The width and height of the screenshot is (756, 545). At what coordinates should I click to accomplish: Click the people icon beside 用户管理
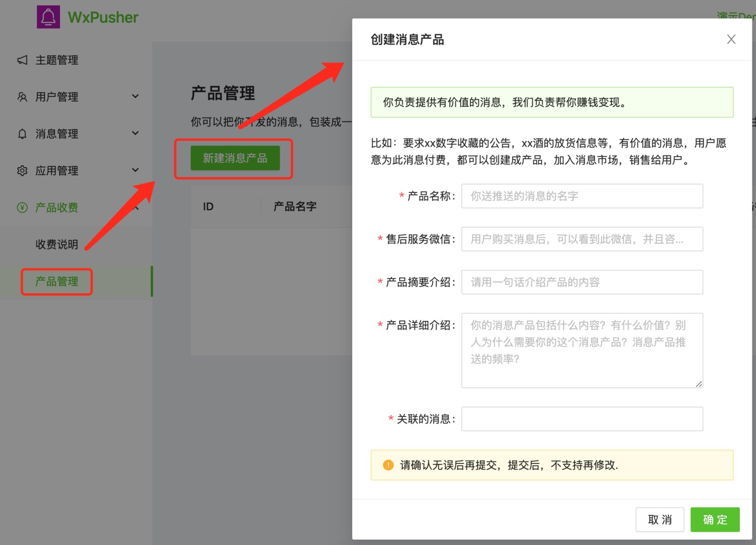point(22,96)
